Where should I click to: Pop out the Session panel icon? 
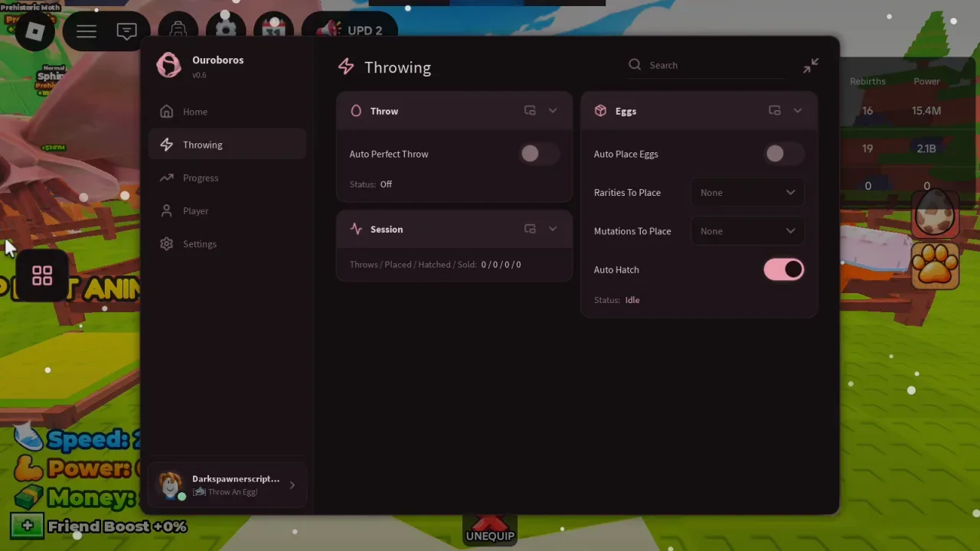[x=530, y=229]
